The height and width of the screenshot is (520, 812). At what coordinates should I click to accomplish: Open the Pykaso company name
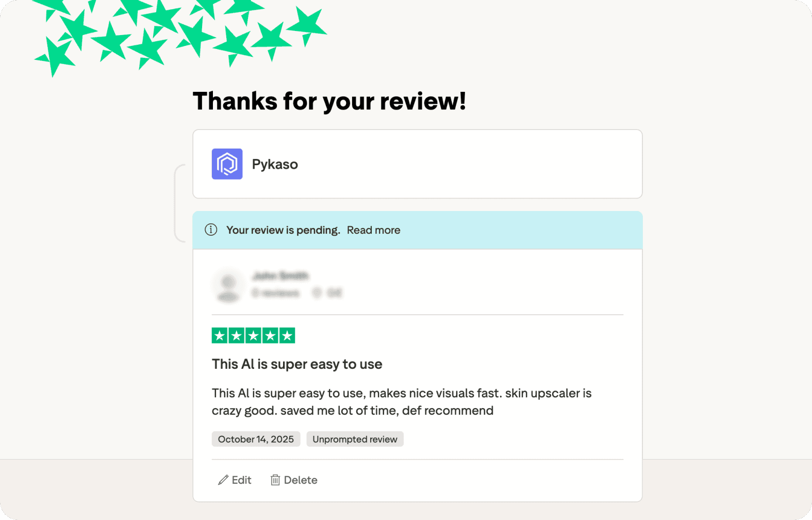(x=275, y=164)
